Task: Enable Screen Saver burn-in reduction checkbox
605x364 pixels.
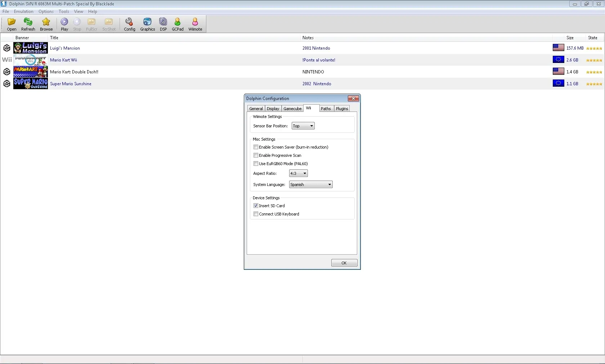Action: pyautogui.click(x=256, y=147)
